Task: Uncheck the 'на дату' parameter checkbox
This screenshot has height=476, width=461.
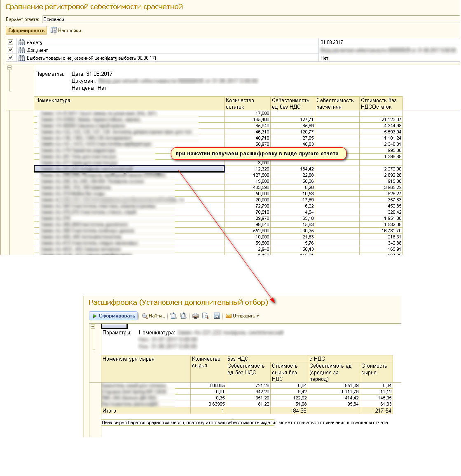Action: point(11,42)
